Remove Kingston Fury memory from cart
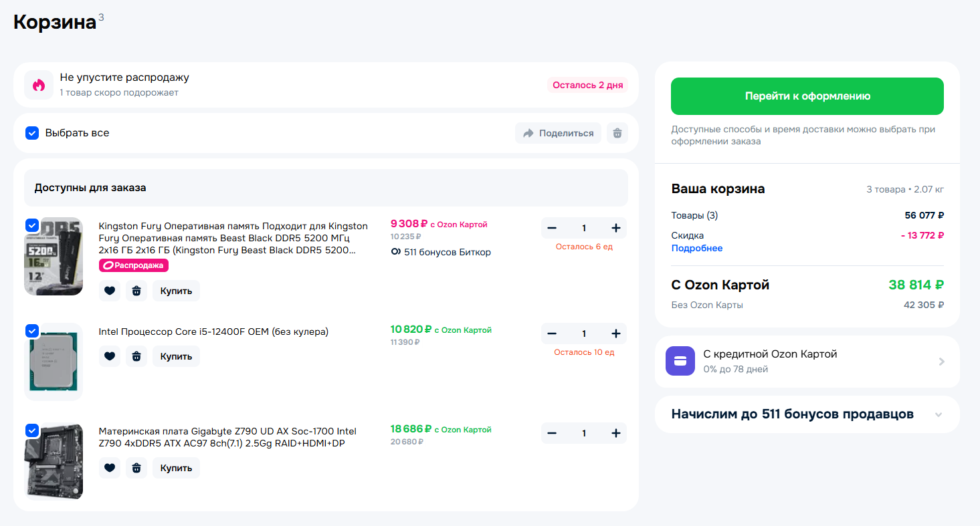The width and height of the screenshot is (980, 526). click(136, 291)
